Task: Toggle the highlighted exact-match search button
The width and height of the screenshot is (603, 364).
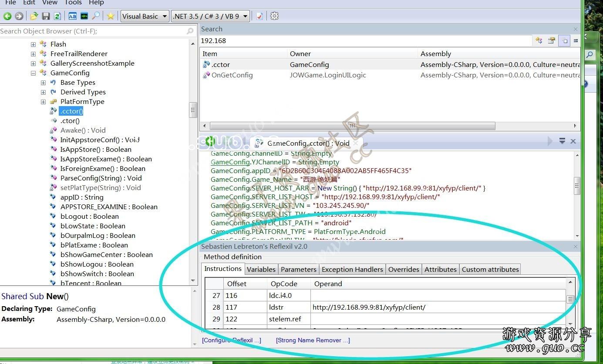Action: (x=565, y=40)
